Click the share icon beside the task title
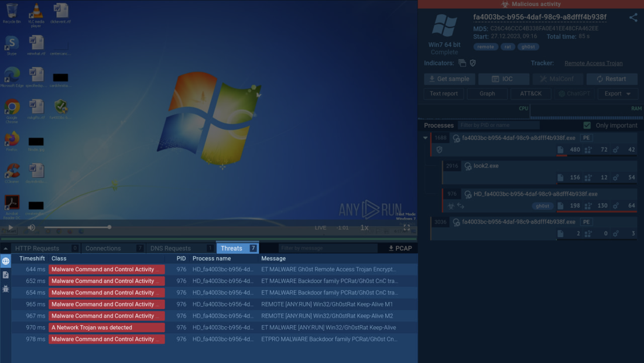 pos(633,18)
